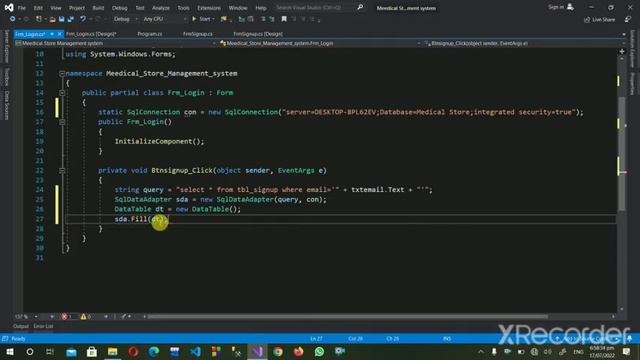Click the Save file toolbar icon
Viewport: 640px width, 360px height.
click(x=62, y=19)
